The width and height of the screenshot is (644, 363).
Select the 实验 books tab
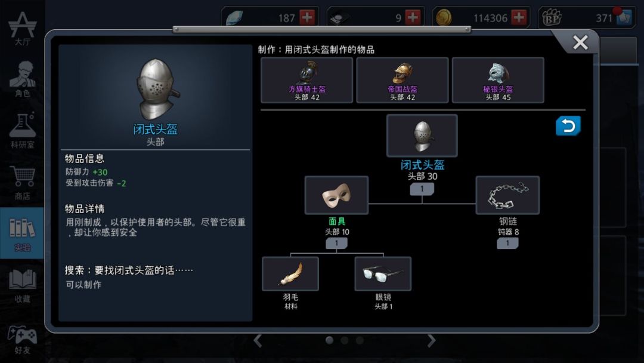point(22,233)
